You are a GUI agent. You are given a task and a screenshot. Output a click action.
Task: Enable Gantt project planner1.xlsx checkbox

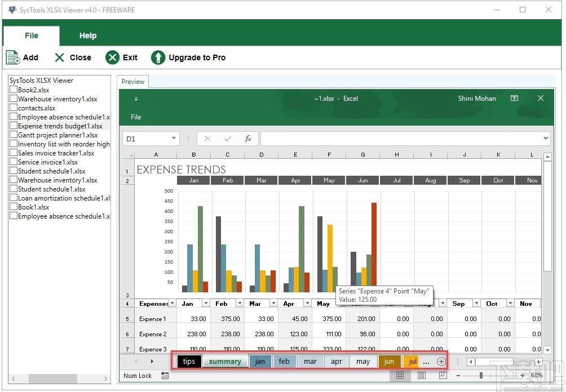pyautogui.click(x=14, y=135)
